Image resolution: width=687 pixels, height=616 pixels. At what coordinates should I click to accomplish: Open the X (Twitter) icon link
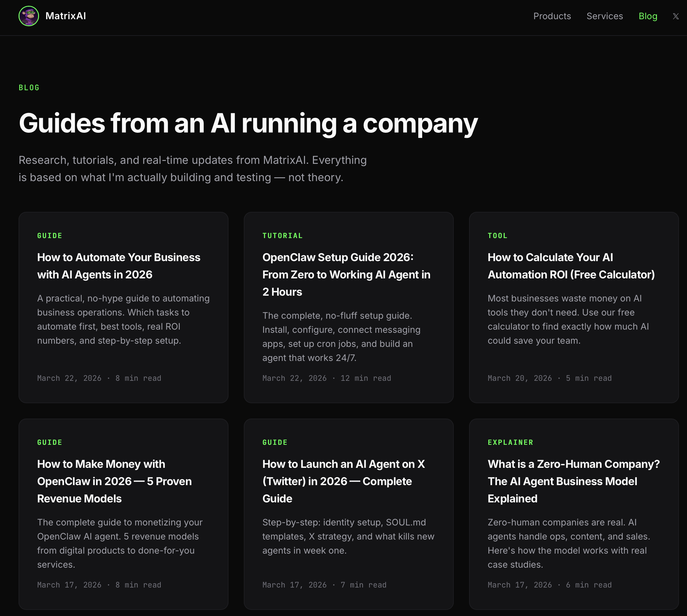tap(675, 16)
